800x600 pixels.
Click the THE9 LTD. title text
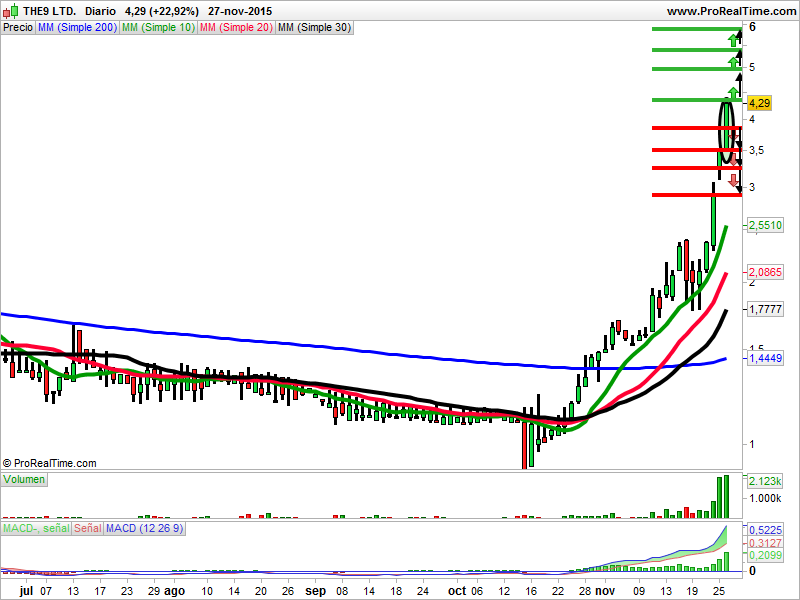coord(49,11)
